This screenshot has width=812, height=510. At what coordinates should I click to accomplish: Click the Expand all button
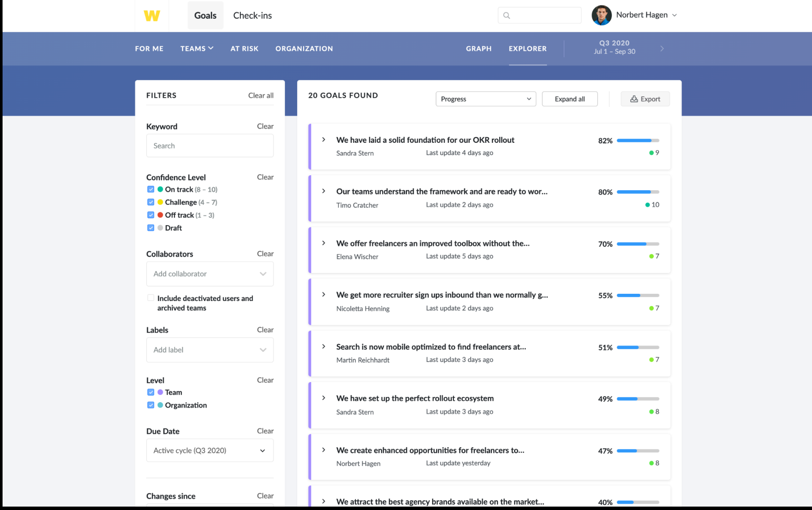pos(569,99)
